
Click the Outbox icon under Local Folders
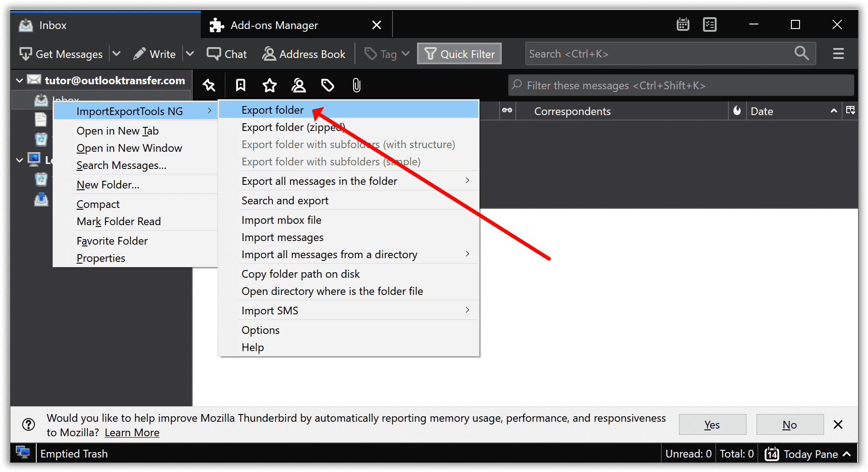pyautogui.click(x=41, y=199)
